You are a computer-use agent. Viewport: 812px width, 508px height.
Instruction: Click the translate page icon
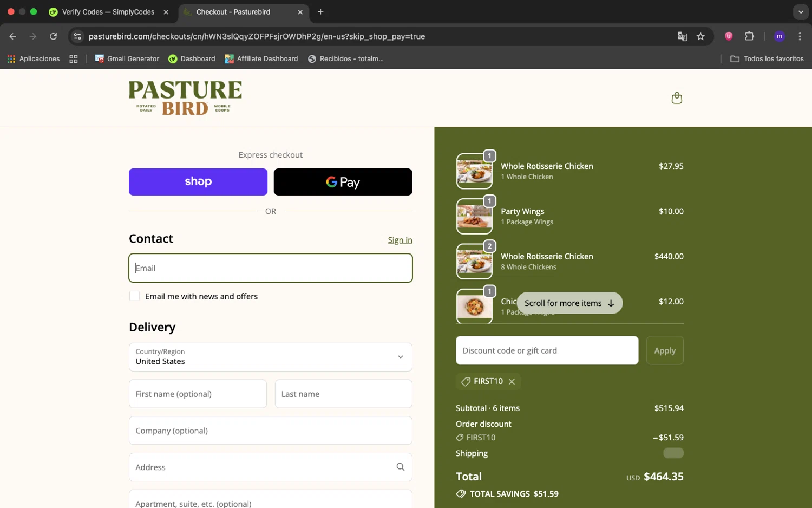tap(682, 36)
